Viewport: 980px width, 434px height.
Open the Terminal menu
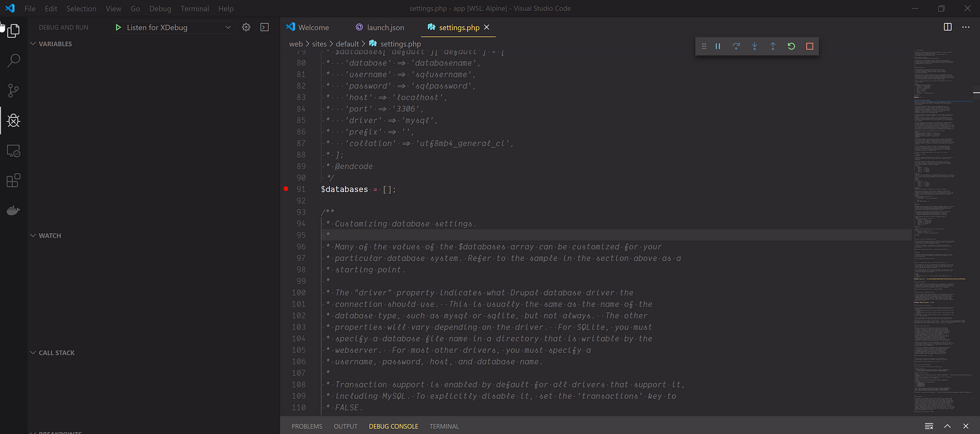pyautogui.click(x=195, y=9)
